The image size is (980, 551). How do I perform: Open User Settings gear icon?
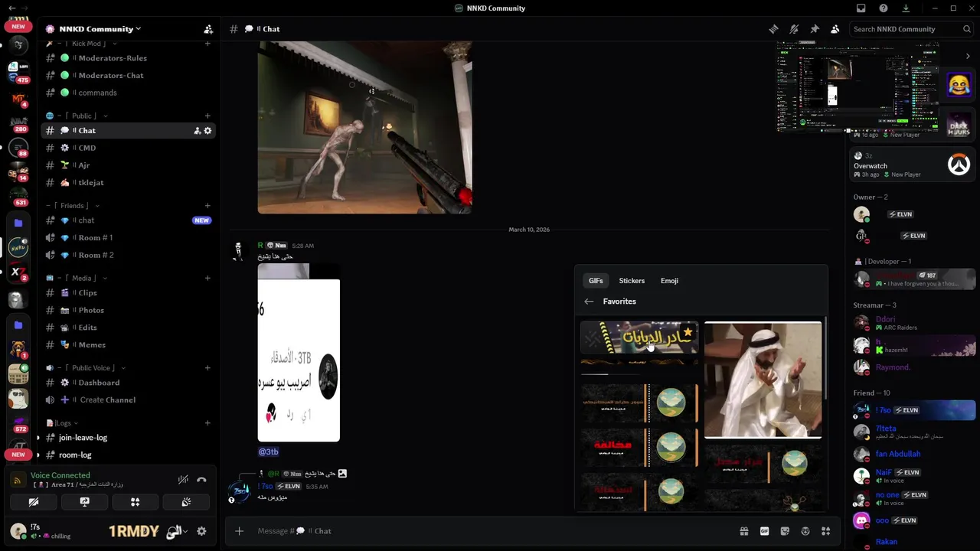tap(201, 531)
